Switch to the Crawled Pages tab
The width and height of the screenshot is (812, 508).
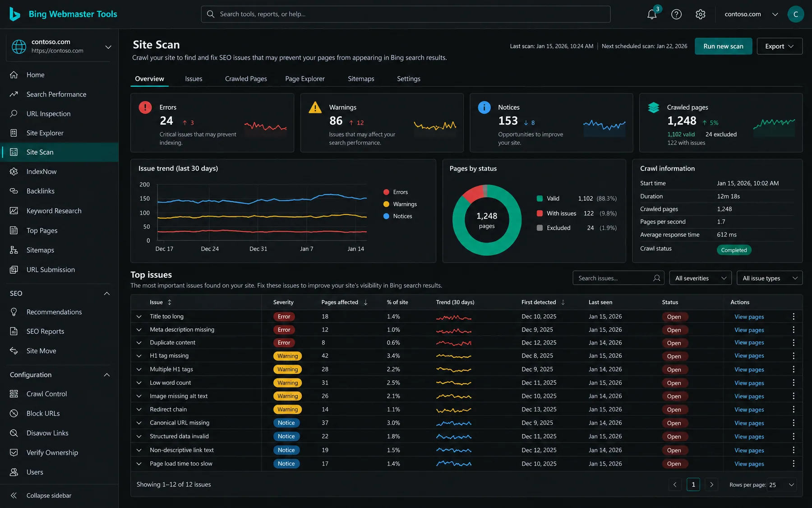[x=246, y=79]
